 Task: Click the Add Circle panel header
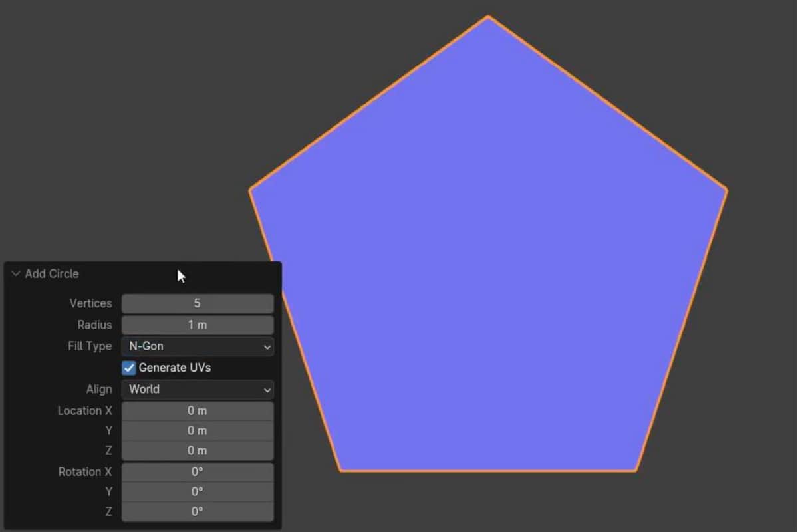[x=52, y=274]
